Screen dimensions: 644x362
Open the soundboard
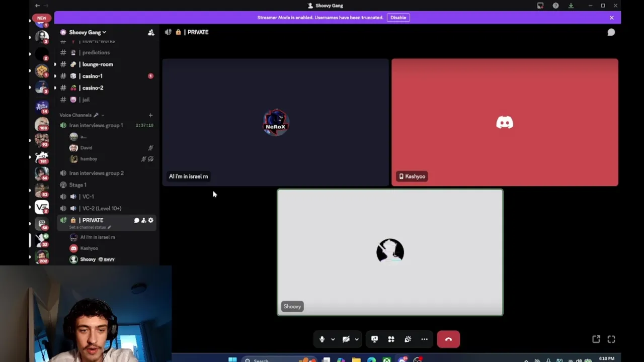(408, 339)
